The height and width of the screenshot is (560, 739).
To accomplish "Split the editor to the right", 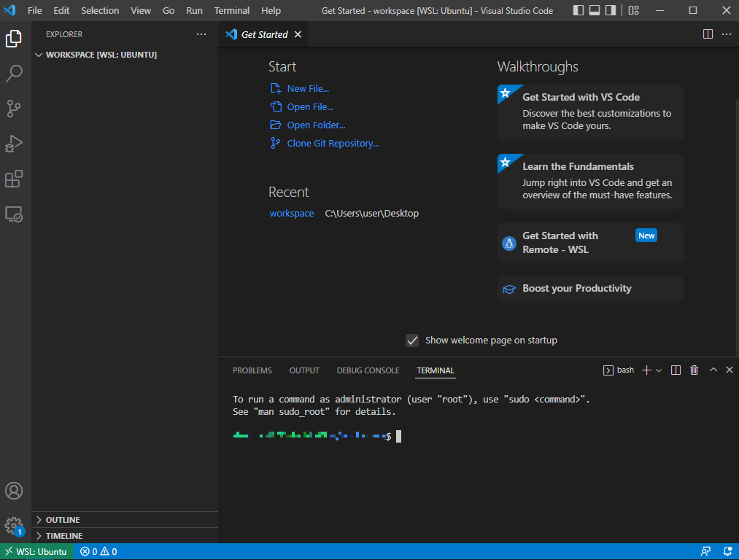I will [708, 34].
